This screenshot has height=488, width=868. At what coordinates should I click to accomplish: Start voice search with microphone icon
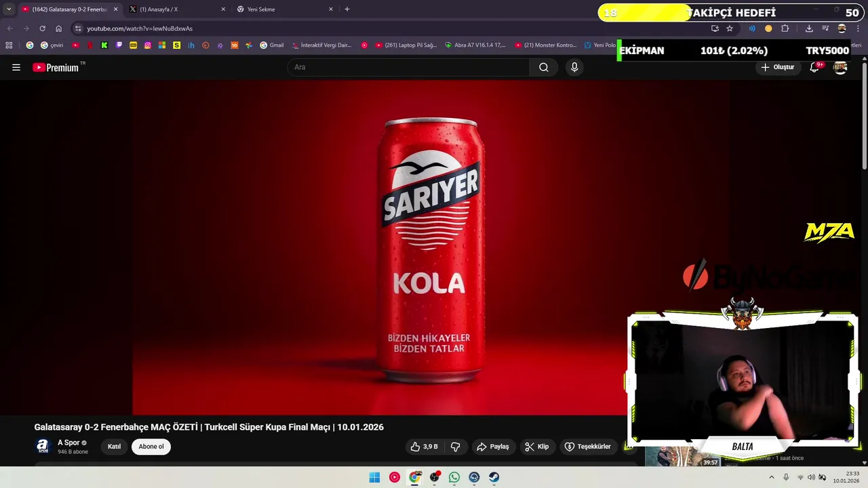coord(574,67)
